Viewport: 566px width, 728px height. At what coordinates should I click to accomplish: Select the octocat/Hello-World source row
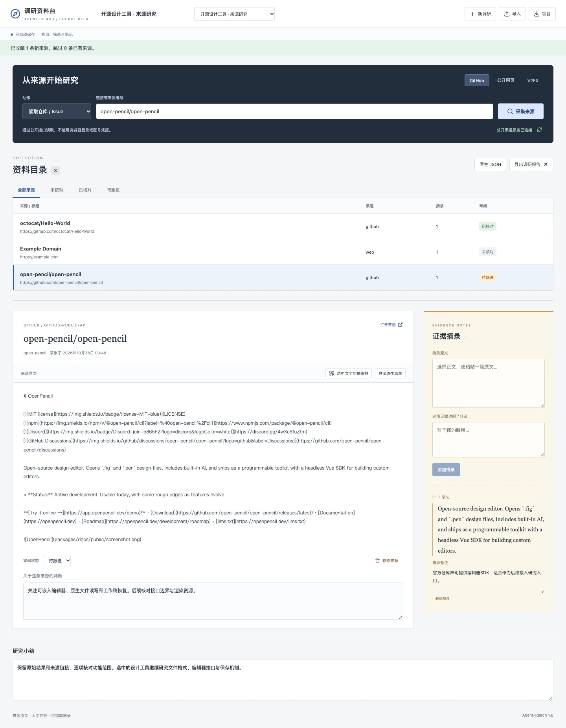[x=283, y=227]
